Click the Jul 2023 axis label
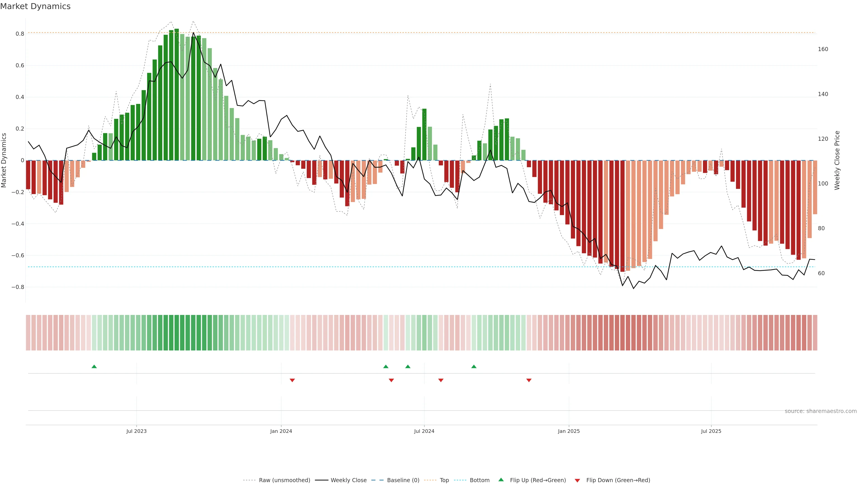 point(137,431)
